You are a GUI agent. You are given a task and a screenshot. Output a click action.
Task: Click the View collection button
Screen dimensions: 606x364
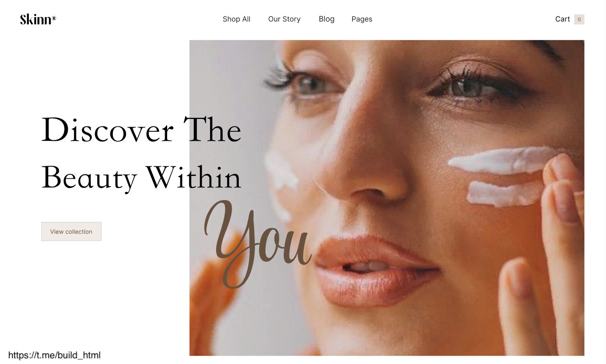click(x=71, y=231)
